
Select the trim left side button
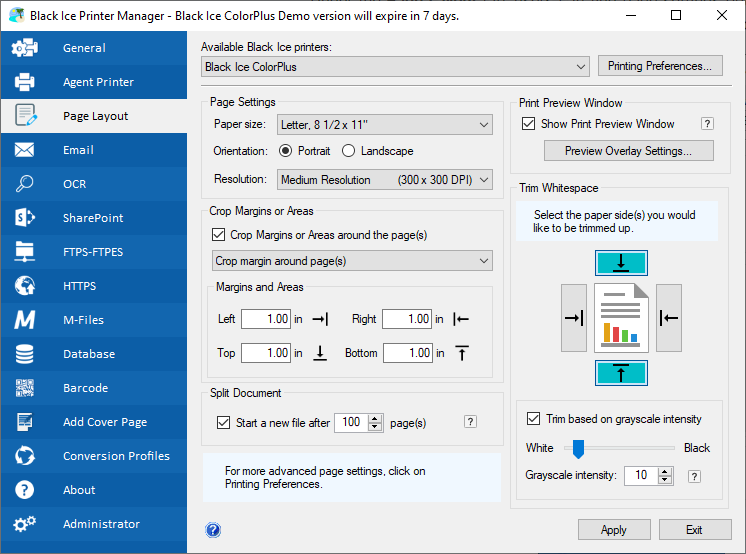click(x=574, y=318)
